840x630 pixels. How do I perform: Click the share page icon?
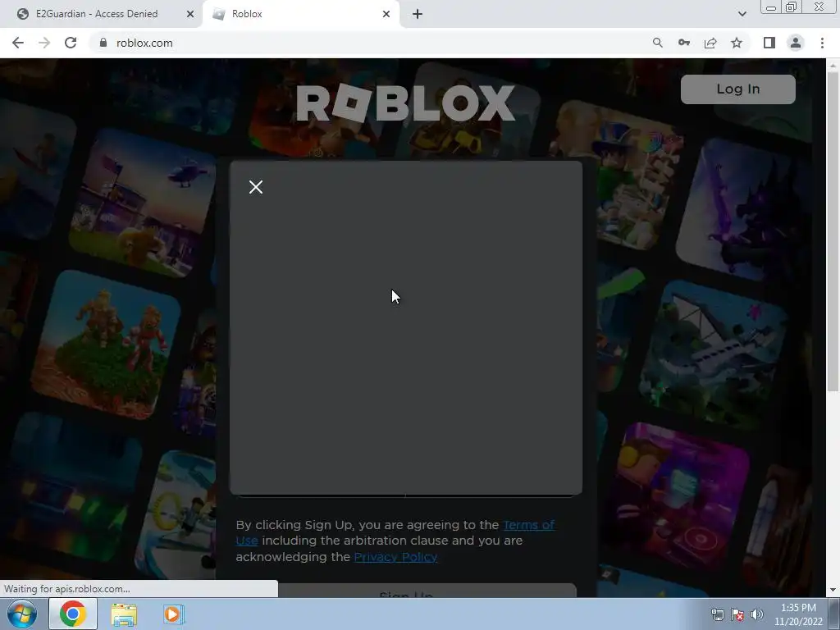[710, 43]
